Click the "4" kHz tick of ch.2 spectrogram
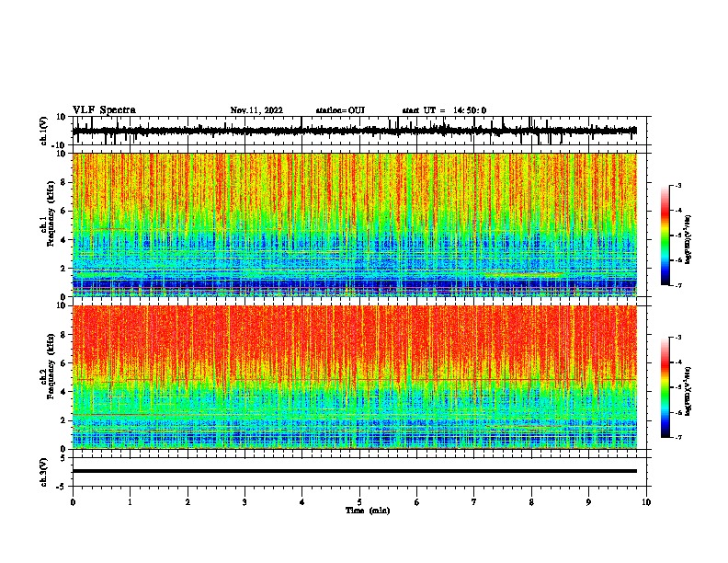 [63, 392]
